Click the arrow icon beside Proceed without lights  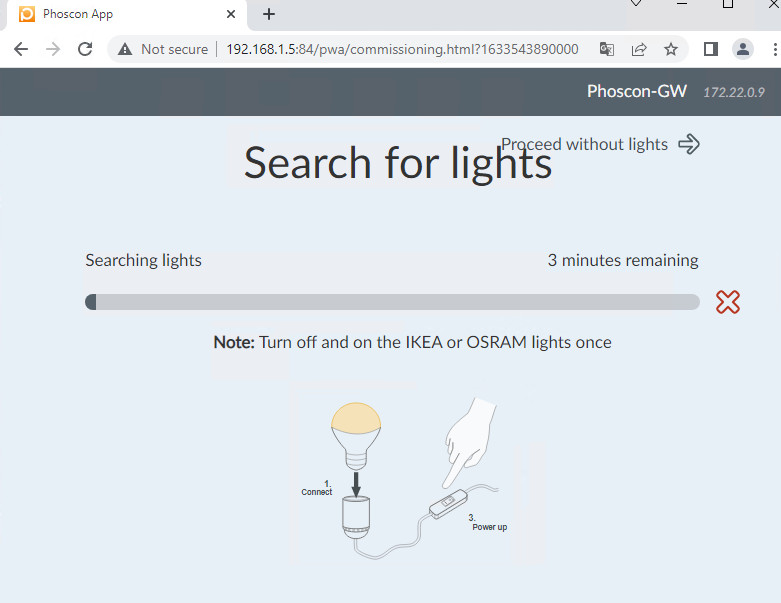pos(689,144)
